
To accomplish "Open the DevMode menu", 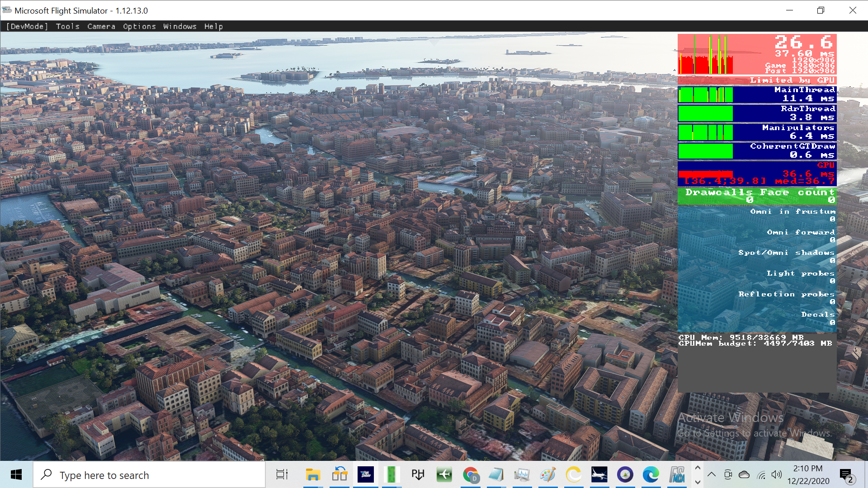I will (27, 26).
